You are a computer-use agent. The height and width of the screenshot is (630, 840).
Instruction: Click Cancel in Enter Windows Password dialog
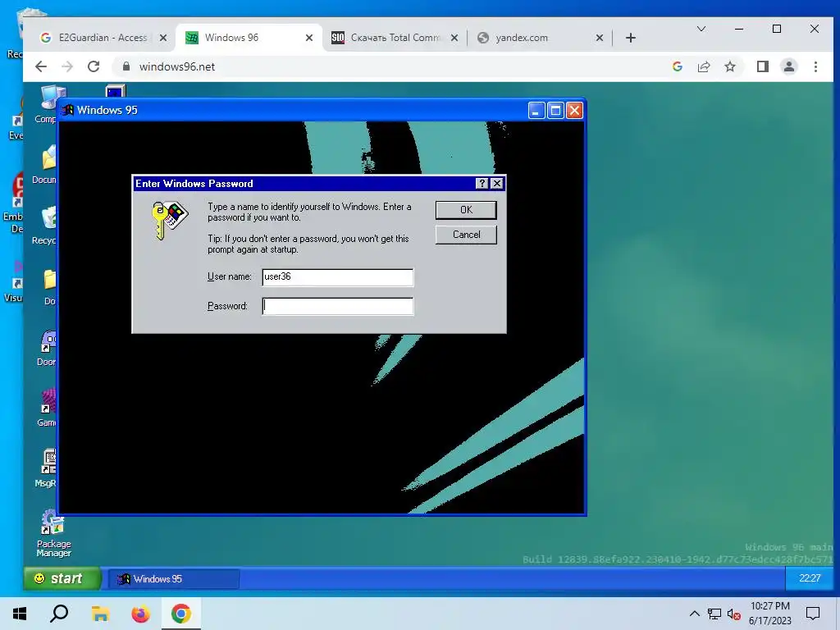466,235
